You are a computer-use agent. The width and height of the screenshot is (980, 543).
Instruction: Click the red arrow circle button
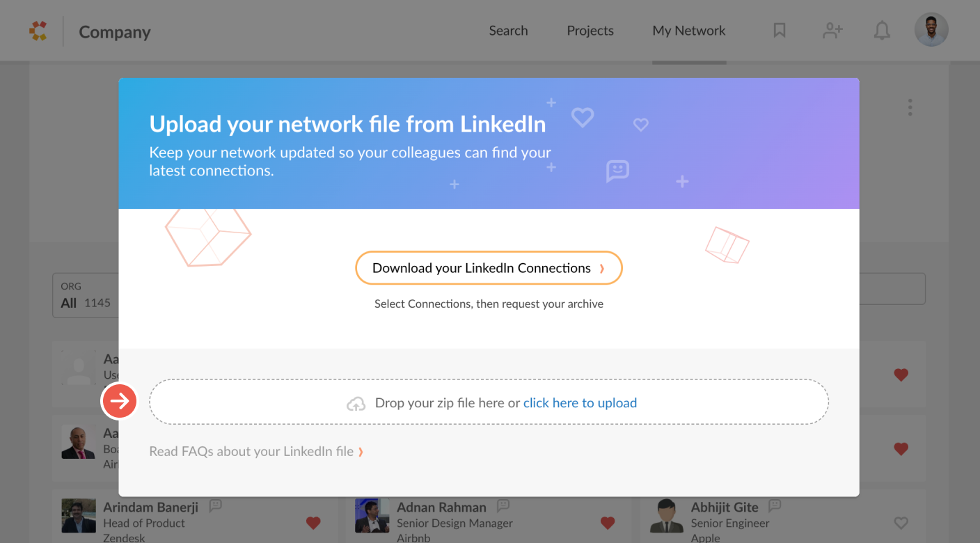coord(120,401)
